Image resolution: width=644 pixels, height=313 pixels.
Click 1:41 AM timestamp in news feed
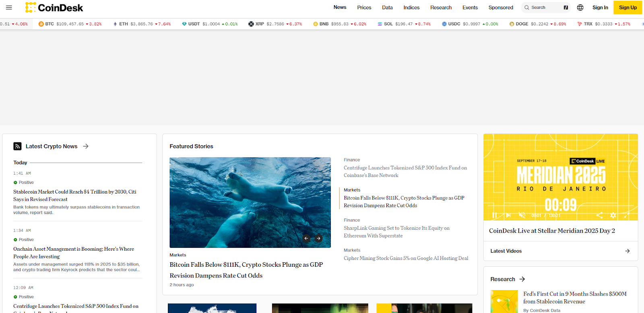point(22,173)
